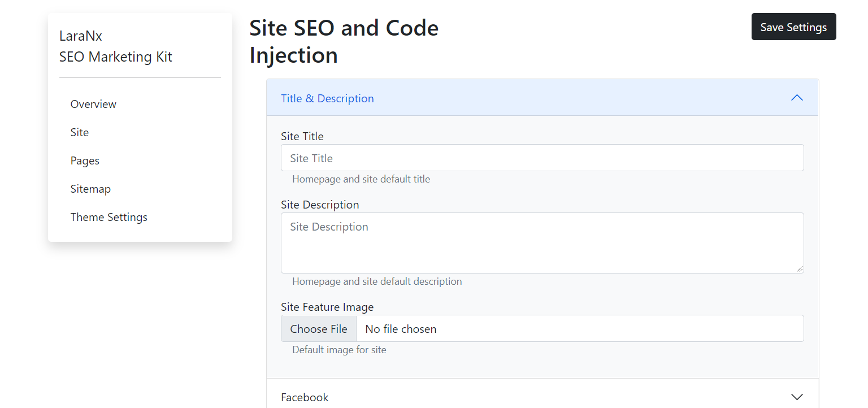Click the downward chevron beside Facebook
The image size is (868, 408).
point(797,397)
